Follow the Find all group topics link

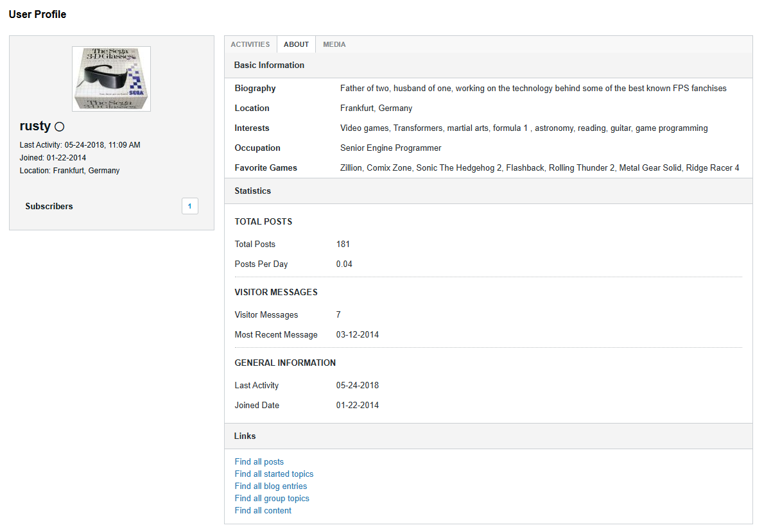272,498
